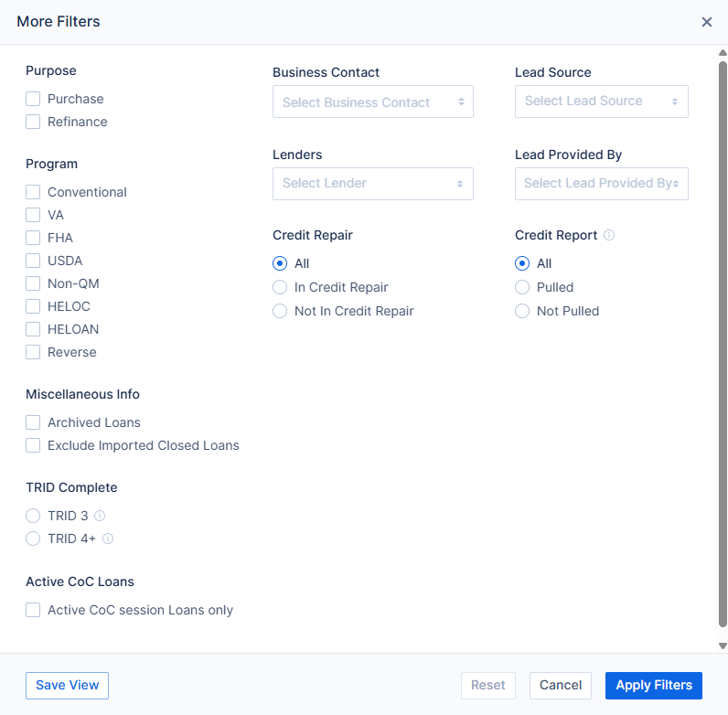Show the TRID 4+ info tooltip icon
Screen dimensions: 728x715
(x=108, y=539)
